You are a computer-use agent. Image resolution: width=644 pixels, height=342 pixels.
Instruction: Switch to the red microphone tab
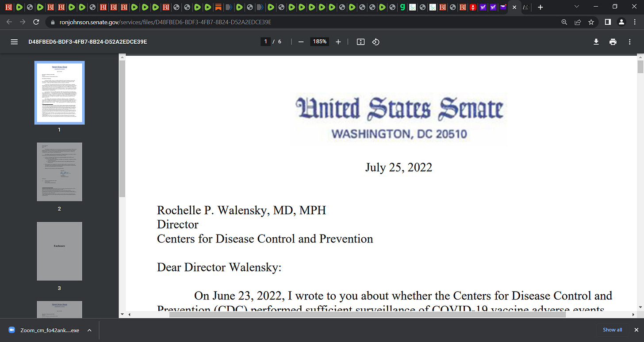click(x=473, y=7)
